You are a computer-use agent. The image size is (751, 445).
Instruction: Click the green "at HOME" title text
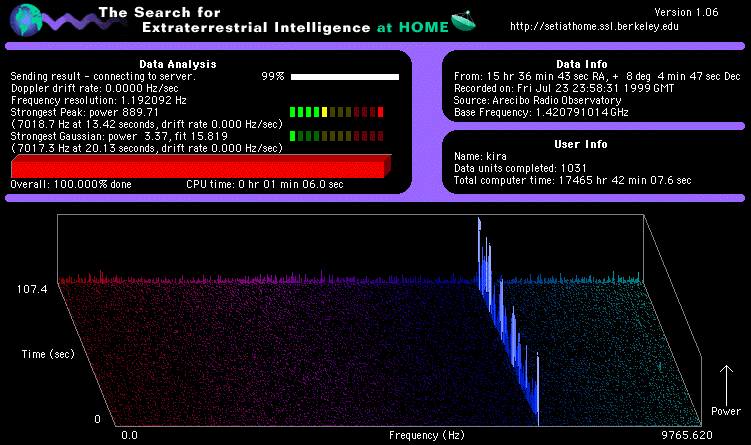[x=412, y=27]
